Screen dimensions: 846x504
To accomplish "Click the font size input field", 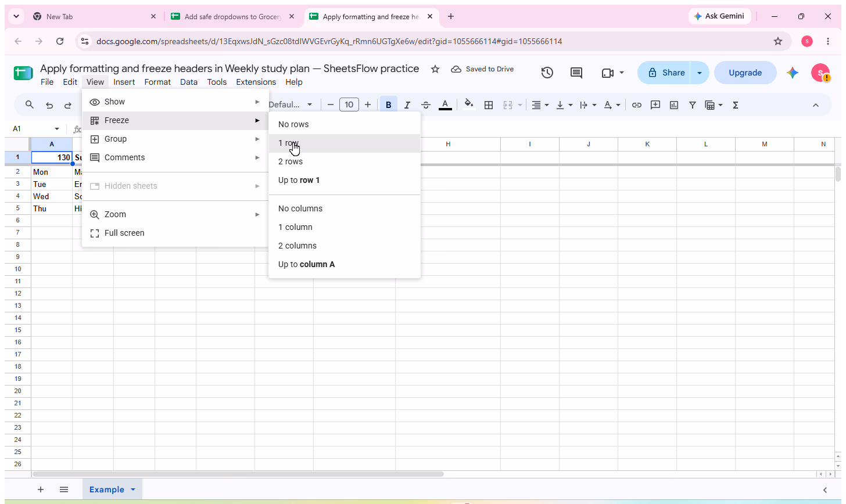I will 349,105.
